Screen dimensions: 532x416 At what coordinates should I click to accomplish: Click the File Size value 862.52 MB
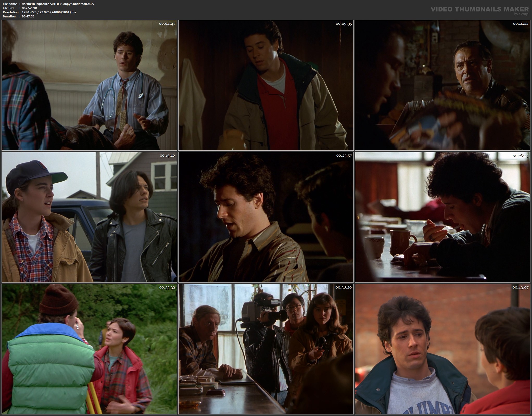(29, 8)
